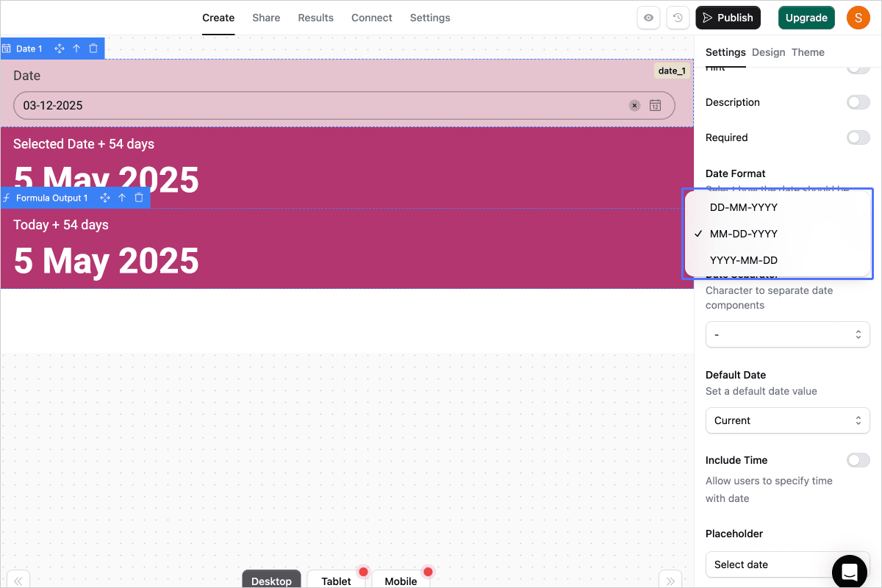Open the calendar picker in the Date field
882x588 pixels.
click(x=655, y=105)
